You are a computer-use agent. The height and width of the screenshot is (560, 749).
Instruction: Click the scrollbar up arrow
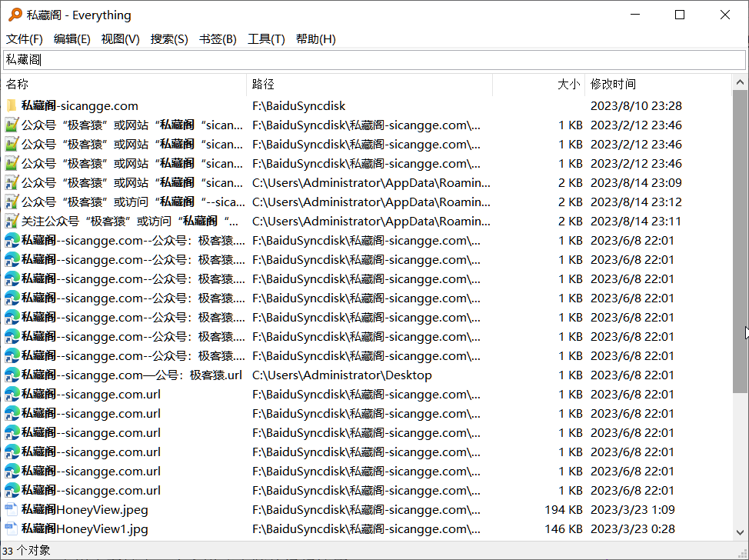(740, 82)
